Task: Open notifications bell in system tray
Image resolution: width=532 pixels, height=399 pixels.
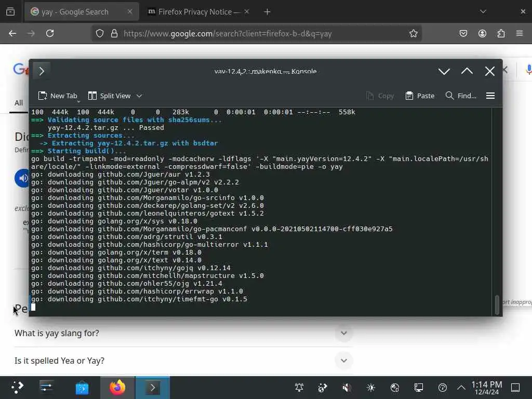Action: tap(299, 388)
